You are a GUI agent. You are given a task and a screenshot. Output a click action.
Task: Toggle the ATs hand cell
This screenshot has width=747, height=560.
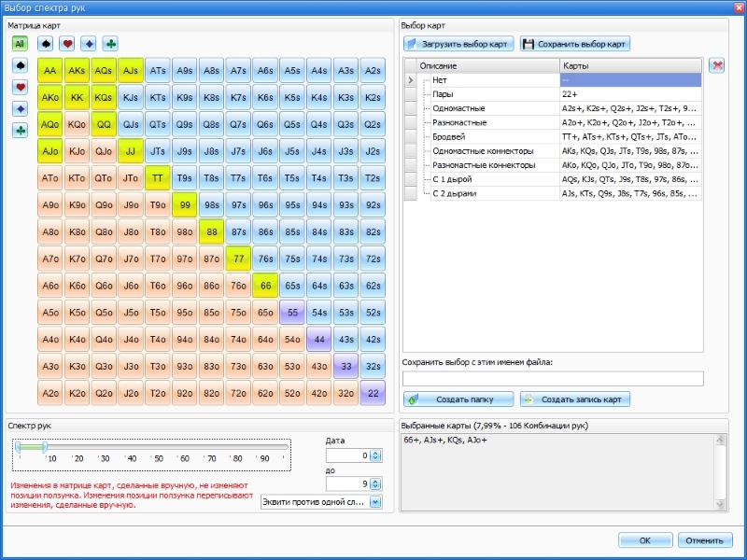coord(158,71)
